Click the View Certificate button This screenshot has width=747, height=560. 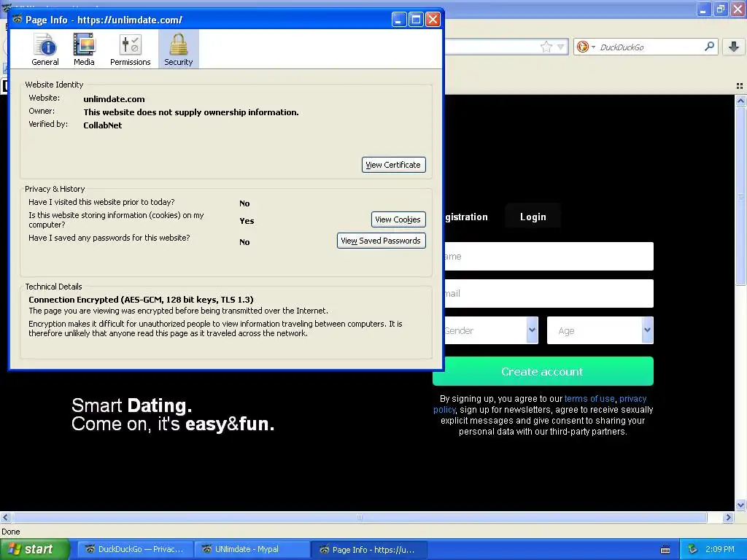click(x=393, y=165)
